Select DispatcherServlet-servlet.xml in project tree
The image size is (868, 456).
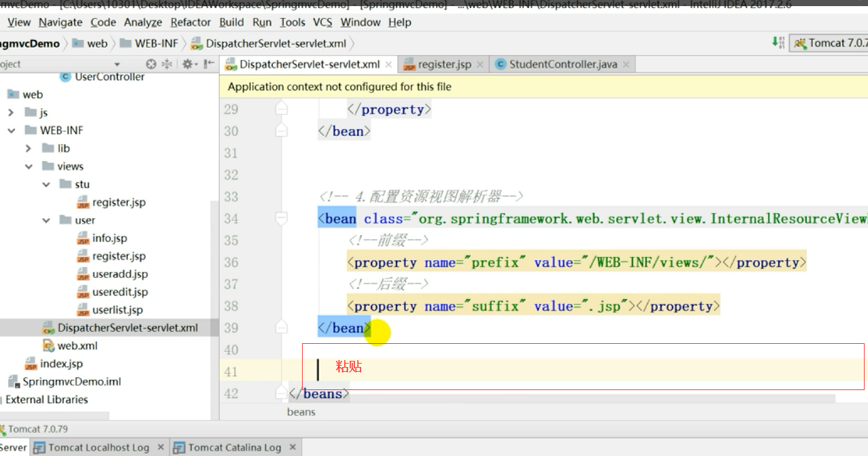120,328
